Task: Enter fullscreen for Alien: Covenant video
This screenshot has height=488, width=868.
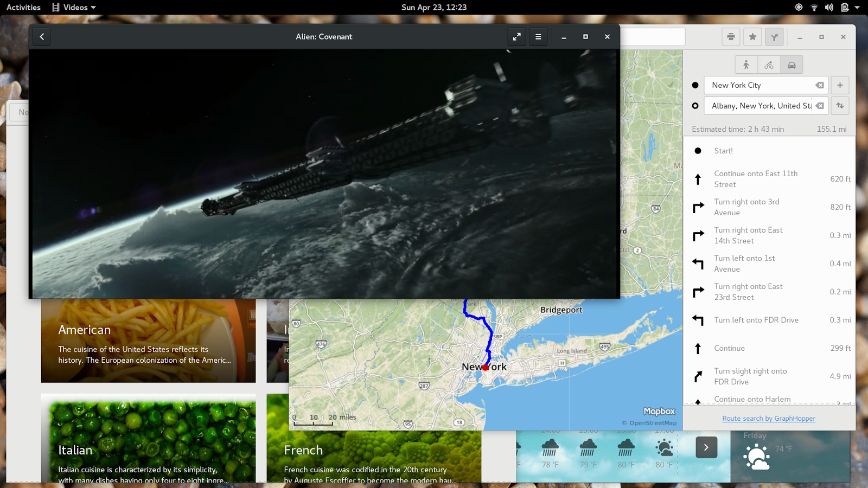Action: [x=516, y=37]
